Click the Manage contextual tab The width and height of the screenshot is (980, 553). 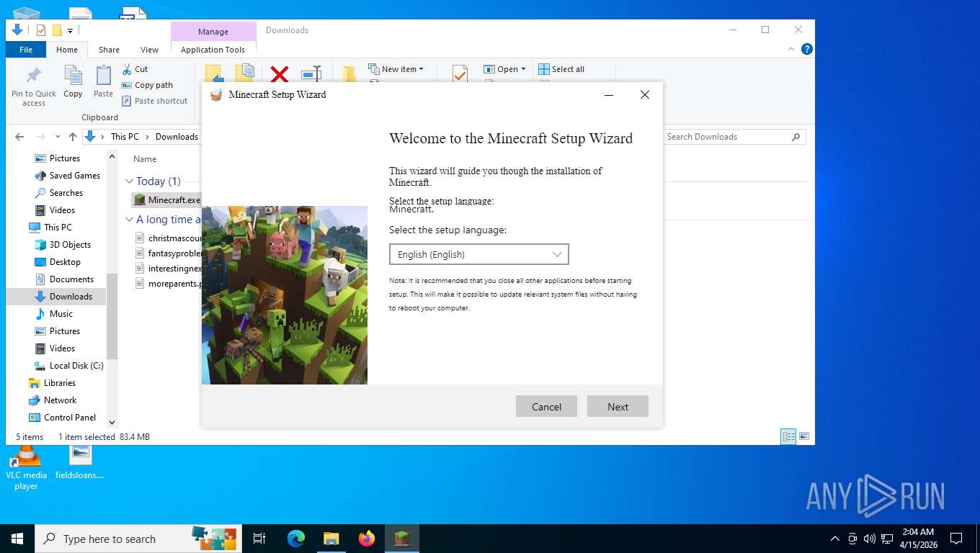point(213,32)
